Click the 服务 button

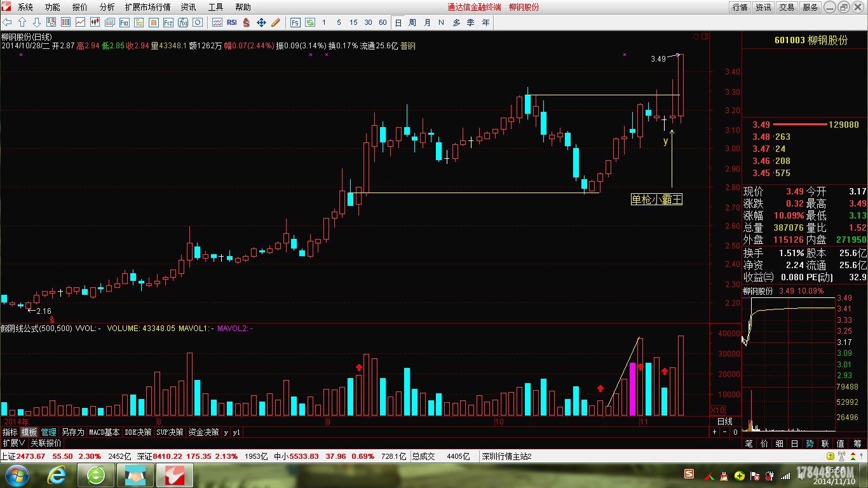pyautogui.click(x=810, y=7)
